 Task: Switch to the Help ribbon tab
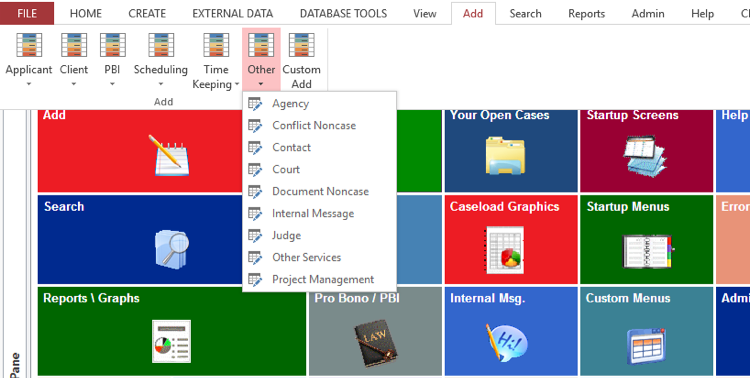(x=702, y=13)
